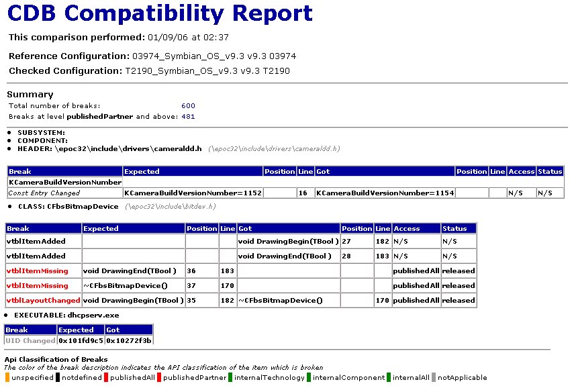Click the Status header in the CFbsBitmapDevice table
The height and width of the screenshot is (392, 574).
click(x=459, y=228)
